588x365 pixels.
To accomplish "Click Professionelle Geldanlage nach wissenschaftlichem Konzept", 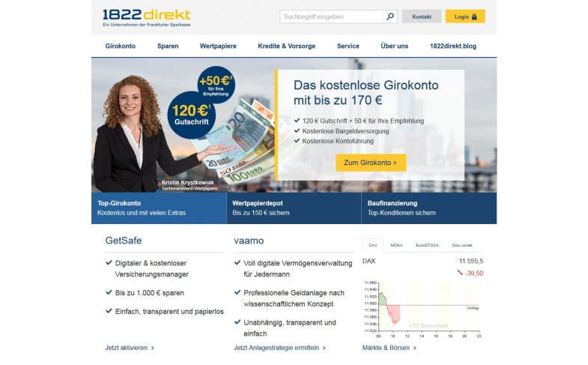I will pos(294,298).
